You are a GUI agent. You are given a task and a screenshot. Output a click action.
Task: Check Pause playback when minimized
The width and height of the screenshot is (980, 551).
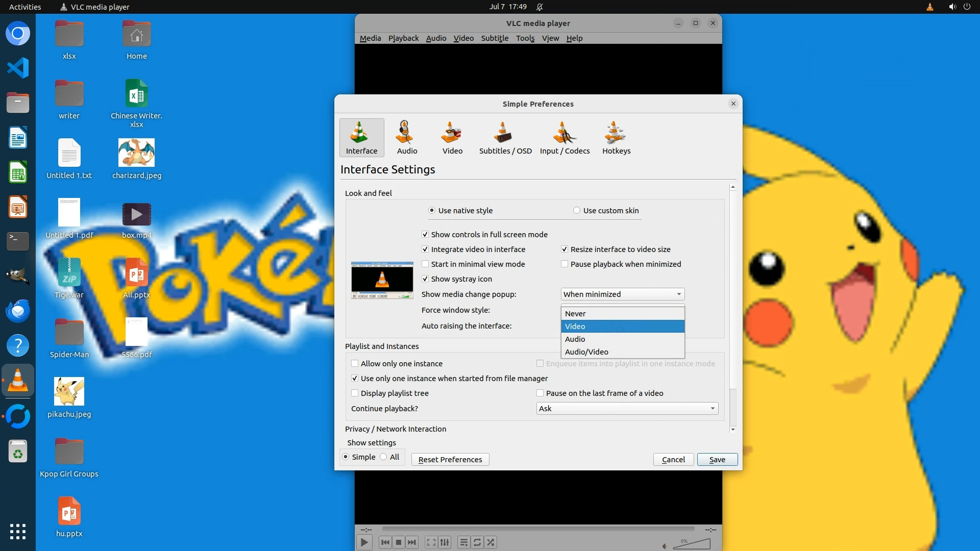click(565, 264)
